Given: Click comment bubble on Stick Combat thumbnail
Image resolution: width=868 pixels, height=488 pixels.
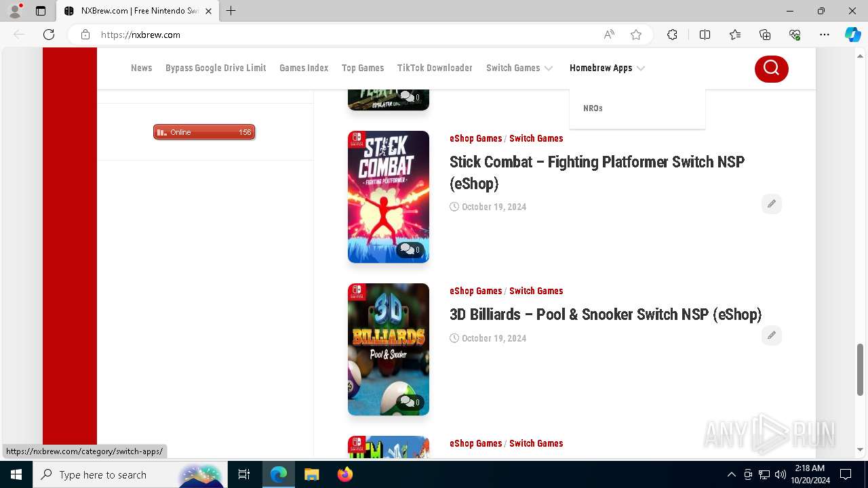Looking at the screenshot, I should (410, 249).
